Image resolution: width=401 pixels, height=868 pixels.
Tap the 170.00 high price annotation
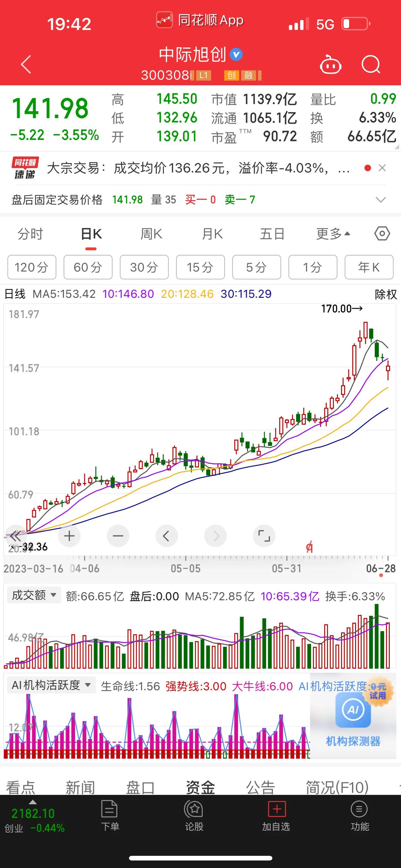342,309
